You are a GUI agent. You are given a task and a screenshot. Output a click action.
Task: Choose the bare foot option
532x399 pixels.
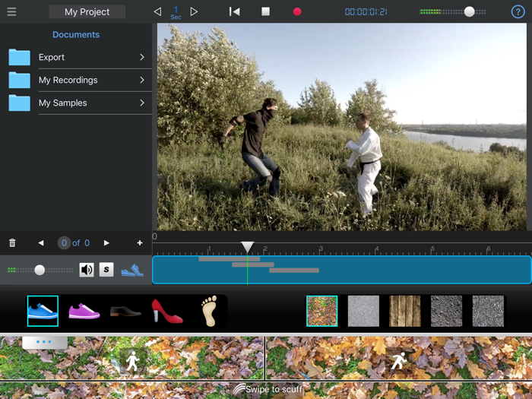[209, 311]
